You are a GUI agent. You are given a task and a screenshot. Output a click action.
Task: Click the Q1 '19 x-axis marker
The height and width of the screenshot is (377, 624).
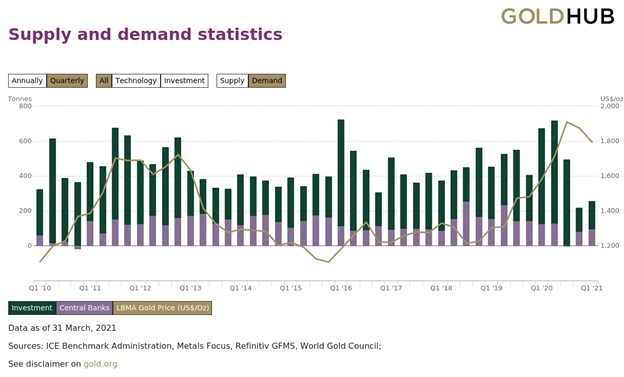491,288
